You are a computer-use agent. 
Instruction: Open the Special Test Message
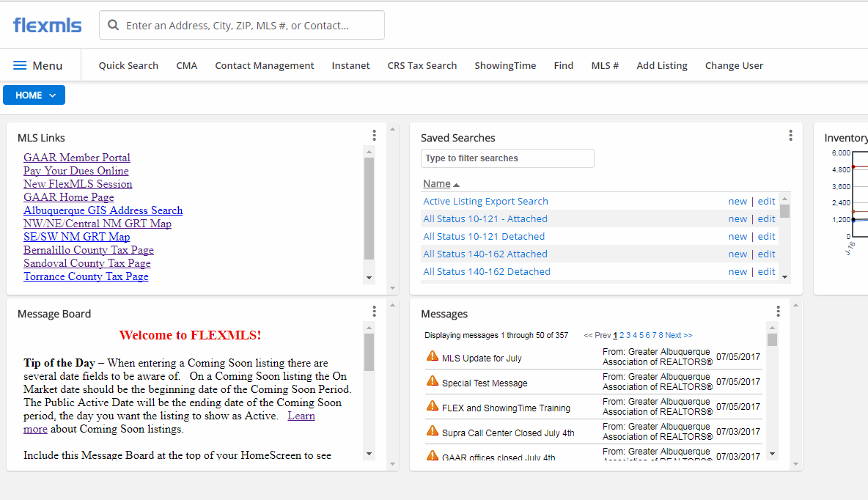coord(485,383)
